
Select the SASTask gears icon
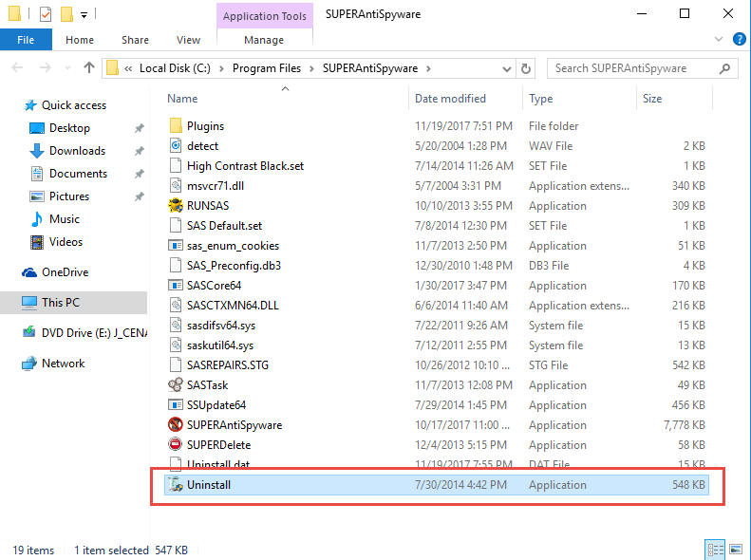pyautogui.click(x=176, y=384)
